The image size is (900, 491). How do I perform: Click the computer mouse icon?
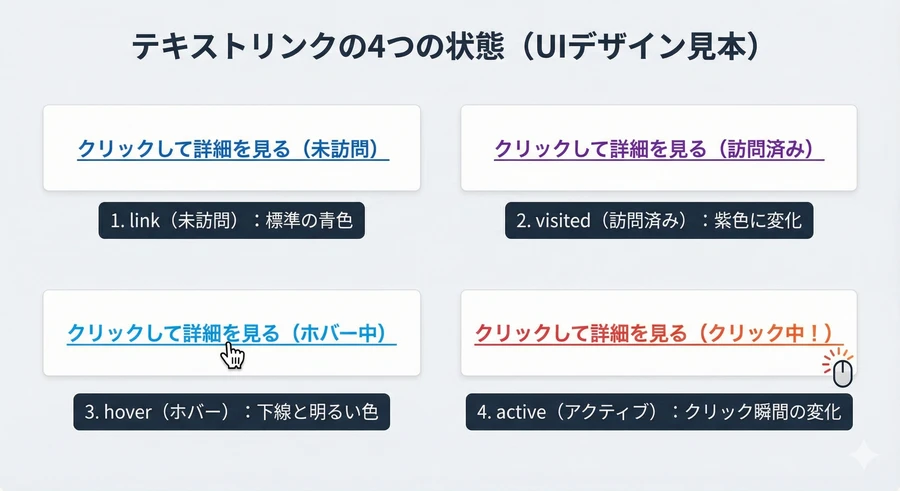coord(844,375)
